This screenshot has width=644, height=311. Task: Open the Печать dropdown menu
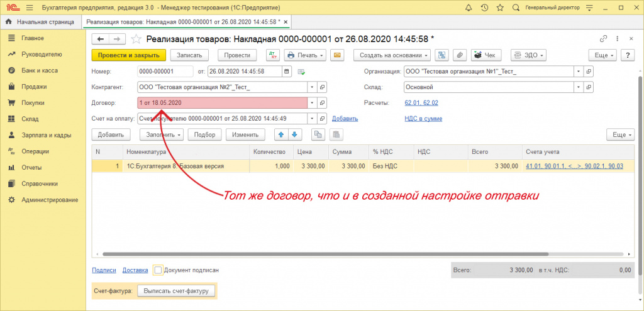305,55
